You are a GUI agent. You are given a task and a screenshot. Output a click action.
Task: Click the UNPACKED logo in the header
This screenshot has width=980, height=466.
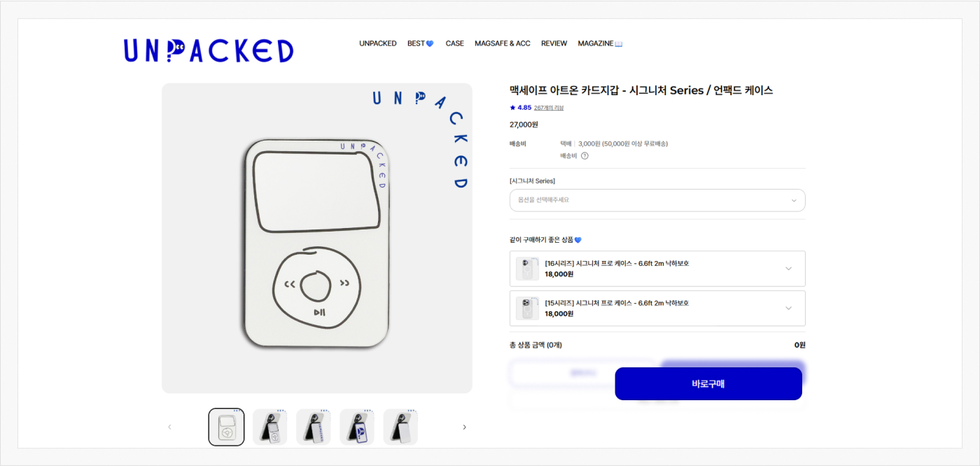click(x=209, y=50)
